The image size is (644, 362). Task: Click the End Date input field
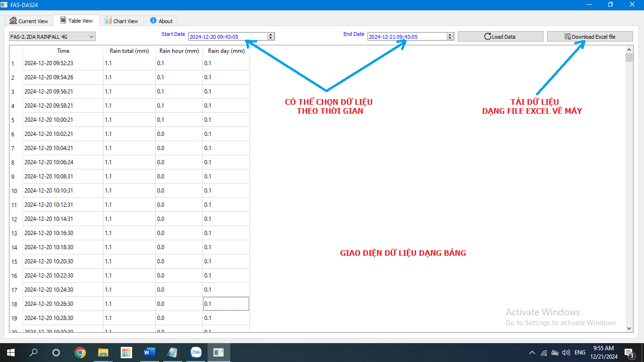point(406,36)
